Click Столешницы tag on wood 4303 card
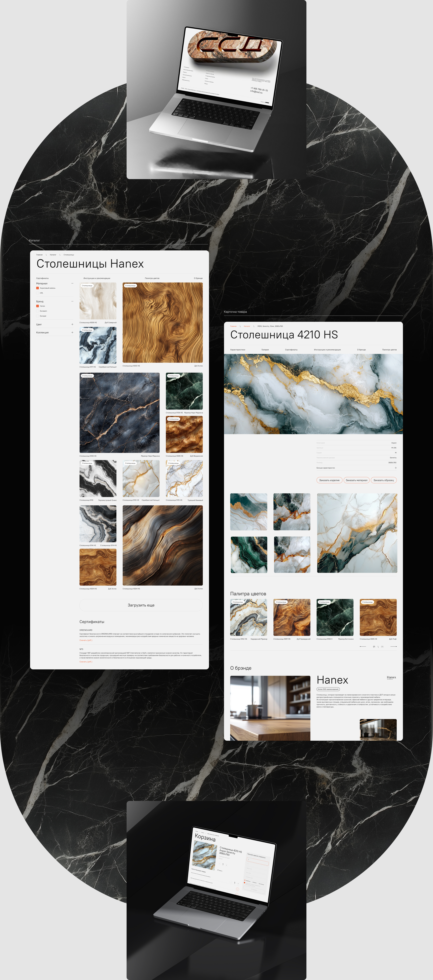The width and height of the screenshot is (433, 980). click(x=130, y=286)
